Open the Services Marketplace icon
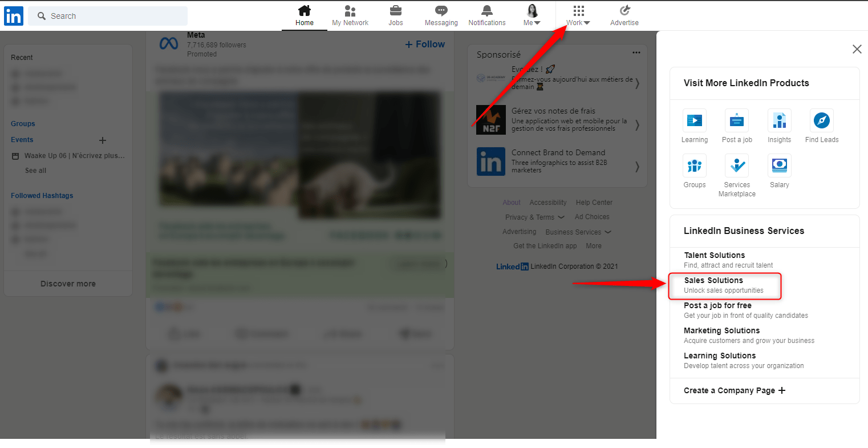Screen dimensions: 868x448 point(736,166)
